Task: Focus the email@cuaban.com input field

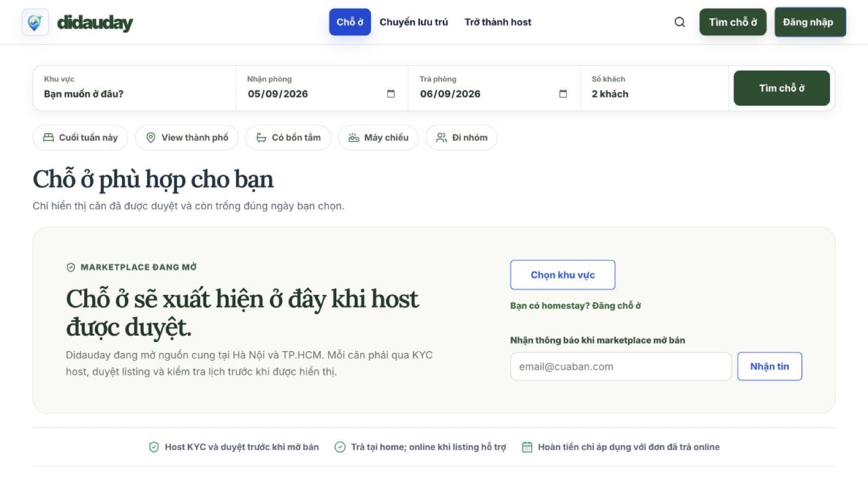Action: (x=621, y=367)
